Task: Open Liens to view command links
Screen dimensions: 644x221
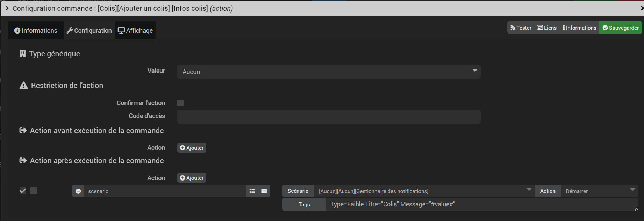Action: coord(547,28)
